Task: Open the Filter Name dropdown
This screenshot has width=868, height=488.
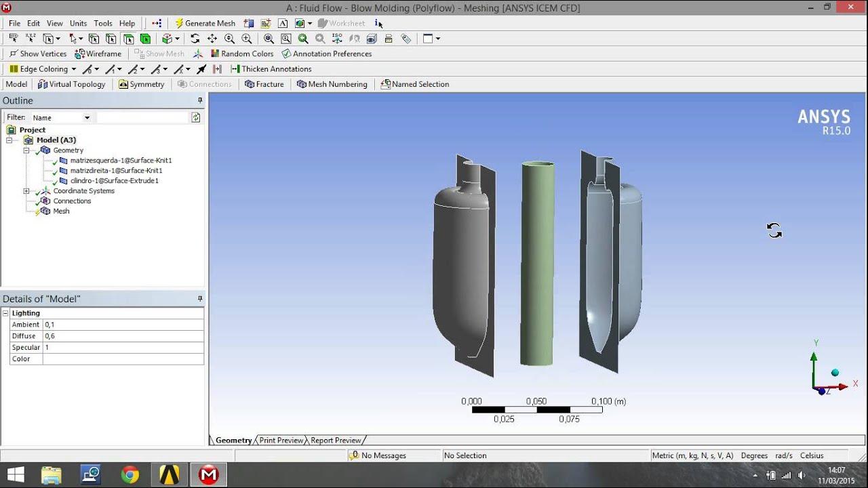Action: tap(87, 118)
